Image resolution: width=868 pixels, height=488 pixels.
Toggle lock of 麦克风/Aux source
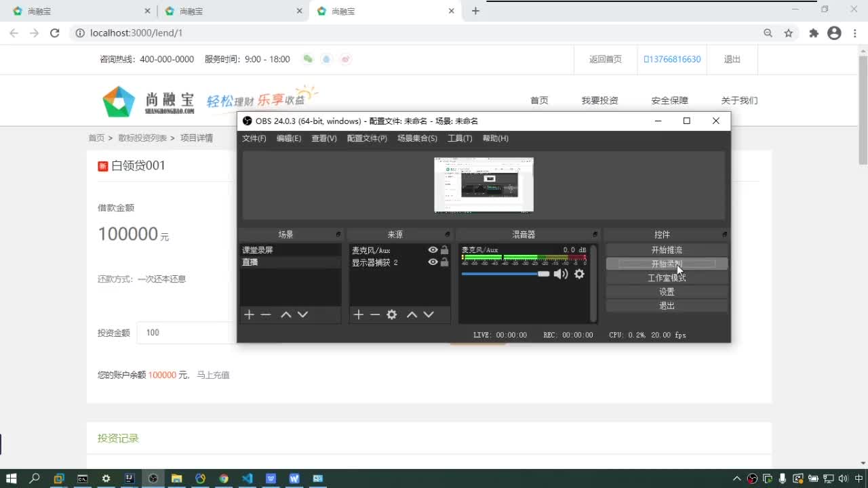[x=445, y=250]
